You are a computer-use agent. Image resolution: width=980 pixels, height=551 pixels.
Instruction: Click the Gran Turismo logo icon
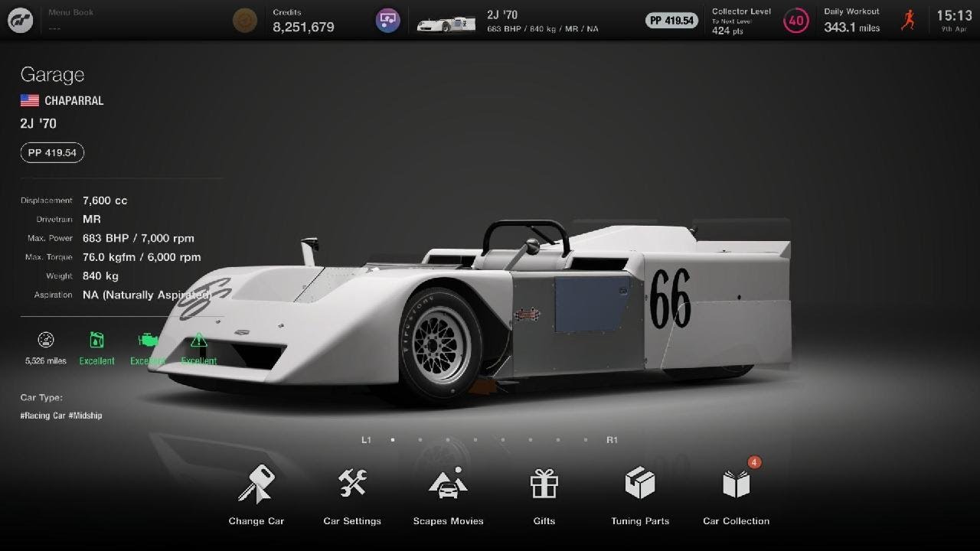click(20, 21)
